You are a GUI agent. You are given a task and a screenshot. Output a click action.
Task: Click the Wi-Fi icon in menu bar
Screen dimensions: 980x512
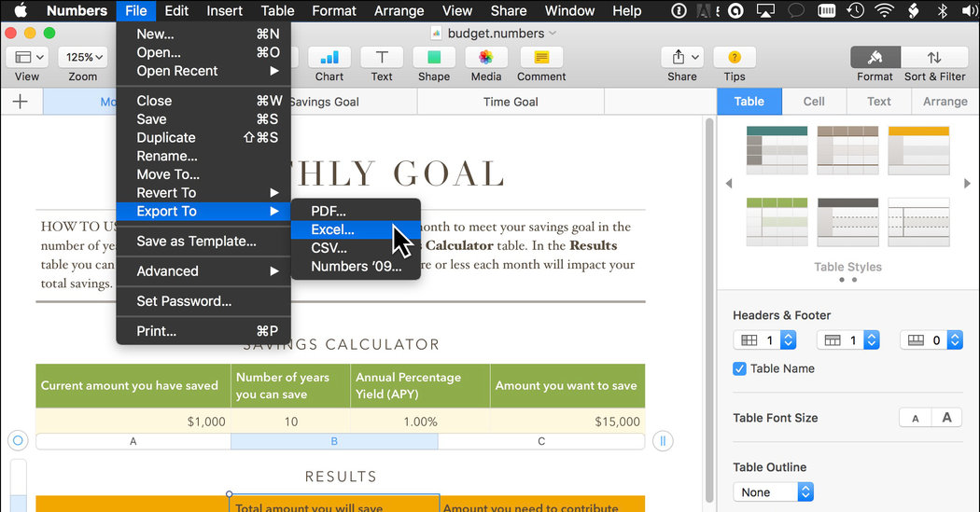[x=883, y=11]
